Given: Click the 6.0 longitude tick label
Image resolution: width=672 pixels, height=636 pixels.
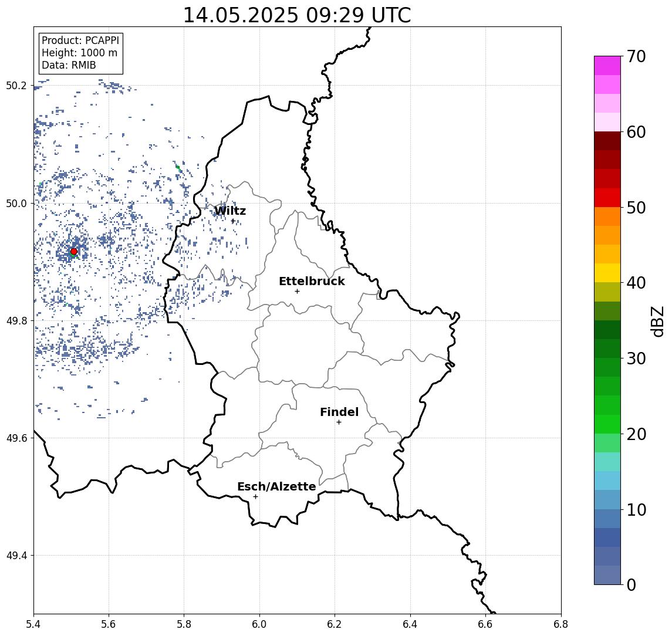Looking at the screenshot, I should pos(259,624).
